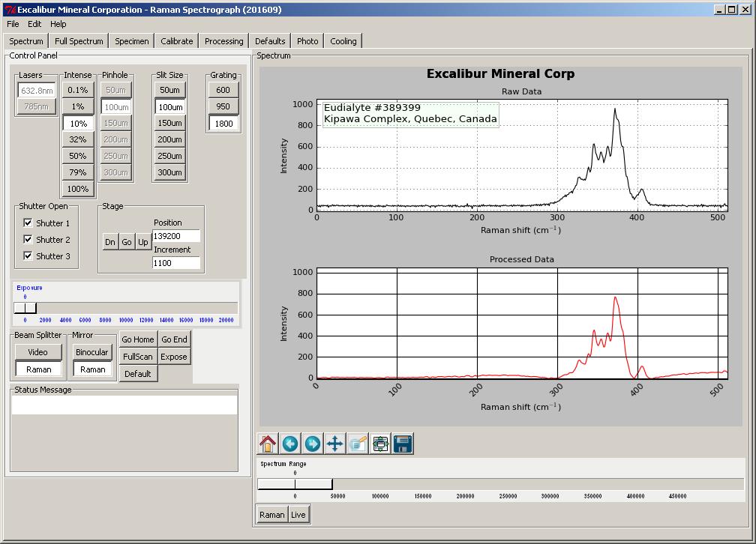Set slit size to 250um

(x=170, y=156)
